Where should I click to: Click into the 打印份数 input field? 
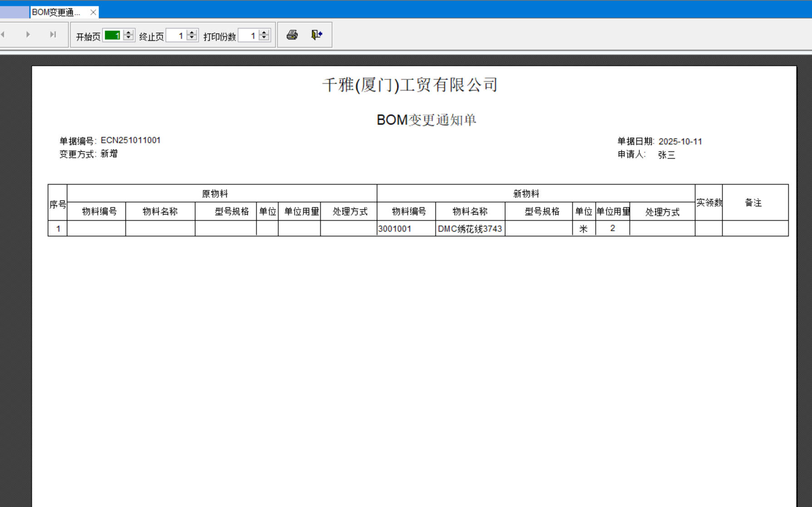click(248, 35)
